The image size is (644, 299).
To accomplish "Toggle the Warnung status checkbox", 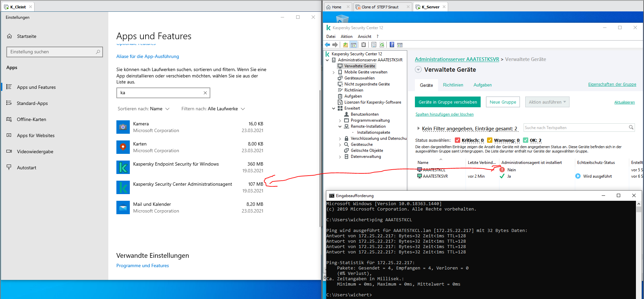I will tap(490, 140).
